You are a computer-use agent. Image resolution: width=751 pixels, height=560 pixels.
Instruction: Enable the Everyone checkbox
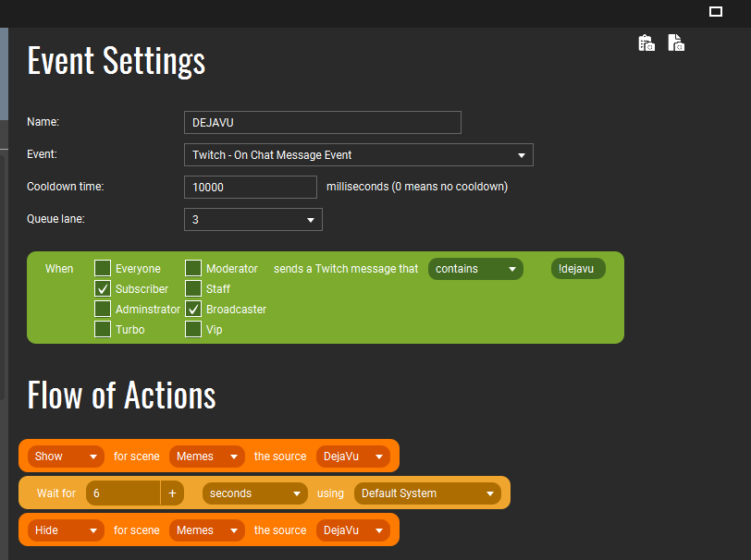pos(103,269)
